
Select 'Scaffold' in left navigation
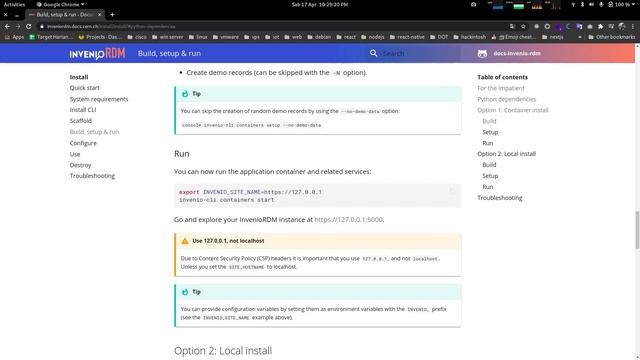coord(81,121)
